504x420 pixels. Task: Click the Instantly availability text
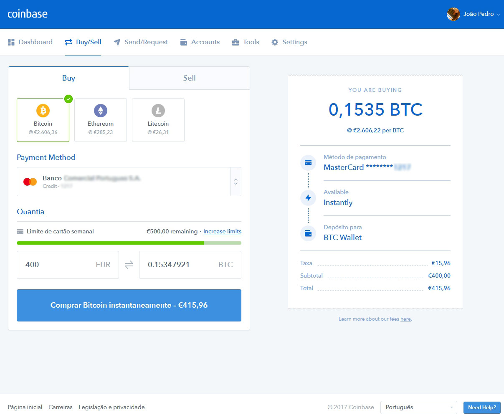pyautogui.click(x=338, y=202)
